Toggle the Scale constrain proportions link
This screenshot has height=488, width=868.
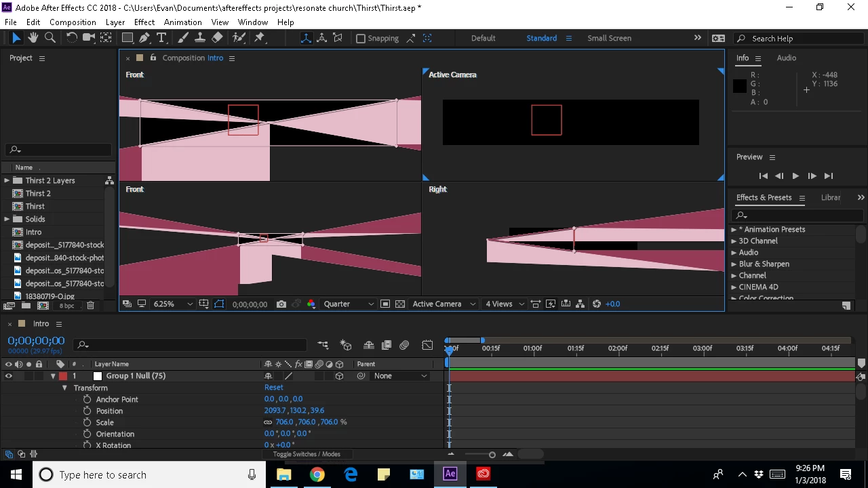tap(268, 422)
